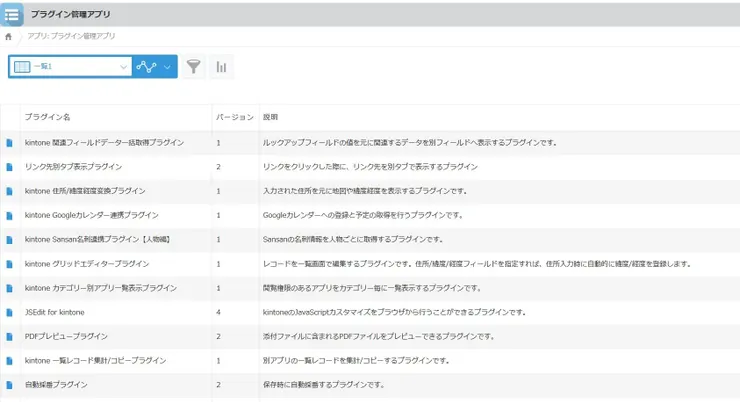Click the プラグイン名 column header
740x402 pixels.
48,117
